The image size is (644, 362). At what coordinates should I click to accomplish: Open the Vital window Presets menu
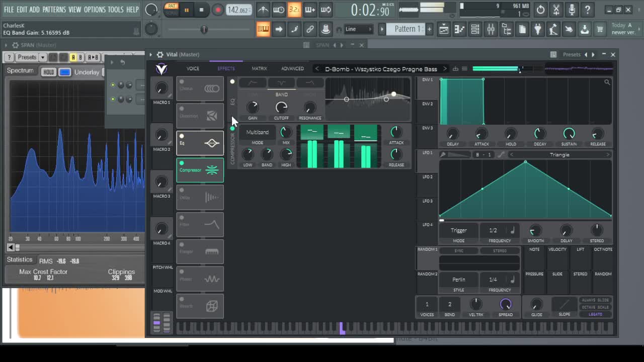tap(572, 54)
